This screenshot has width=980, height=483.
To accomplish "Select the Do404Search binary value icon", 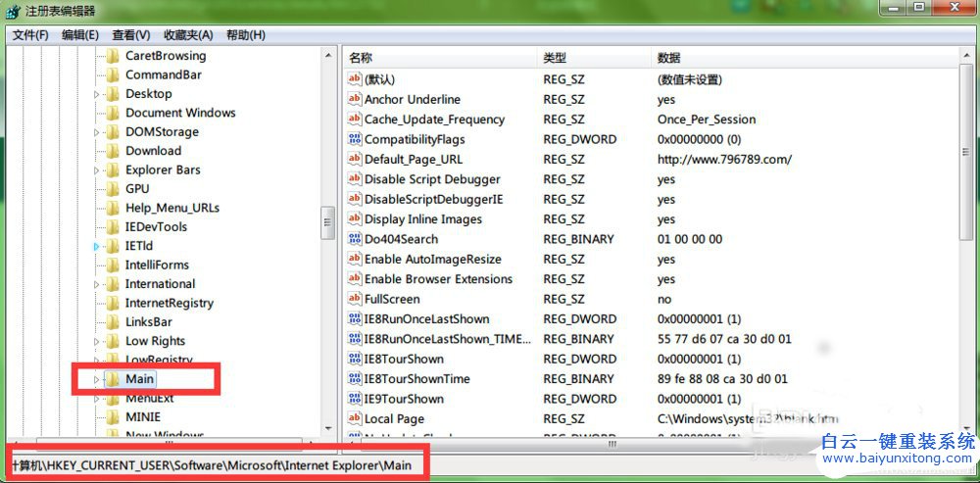I will click(355, 239).
